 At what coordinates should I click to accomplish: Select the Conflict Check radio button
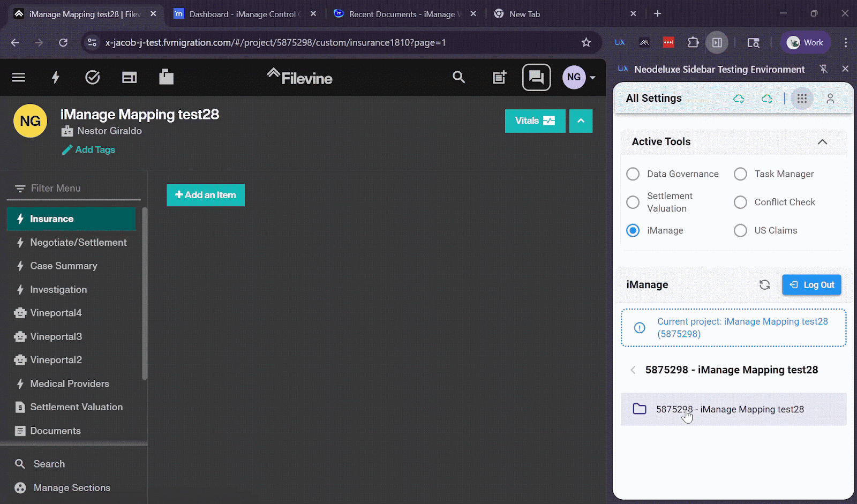click(740, 202)
